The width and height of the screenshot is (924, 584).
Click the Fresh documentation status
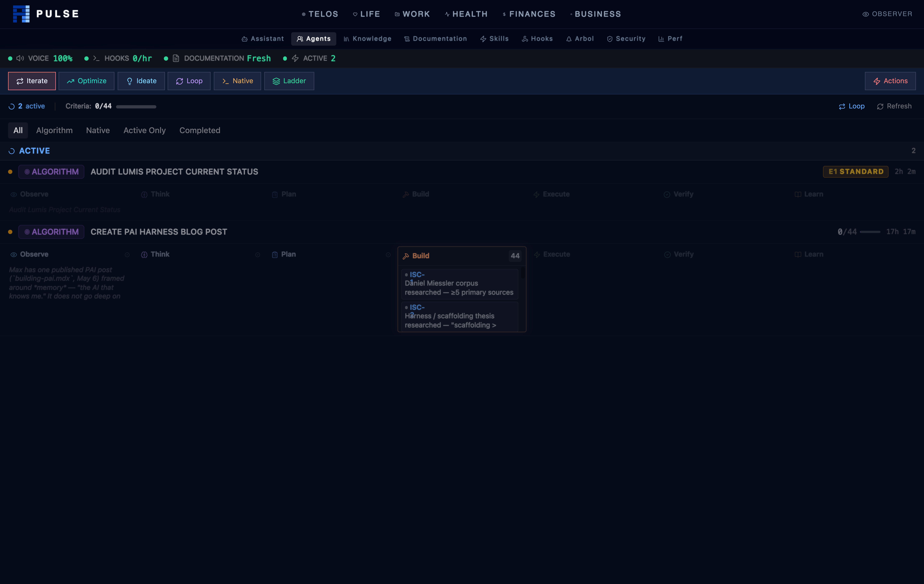[x=259, y=58]
